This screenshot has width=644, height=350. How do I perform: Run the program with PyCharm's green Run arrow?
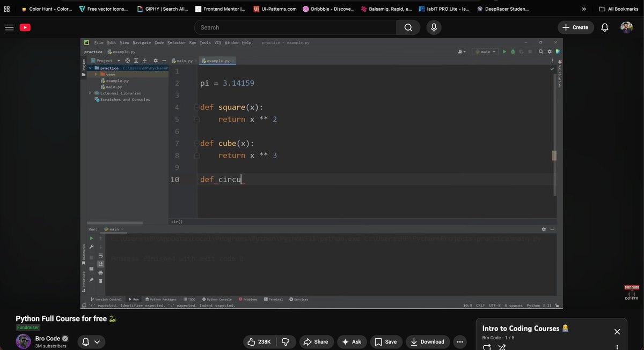tap(504, 52)
